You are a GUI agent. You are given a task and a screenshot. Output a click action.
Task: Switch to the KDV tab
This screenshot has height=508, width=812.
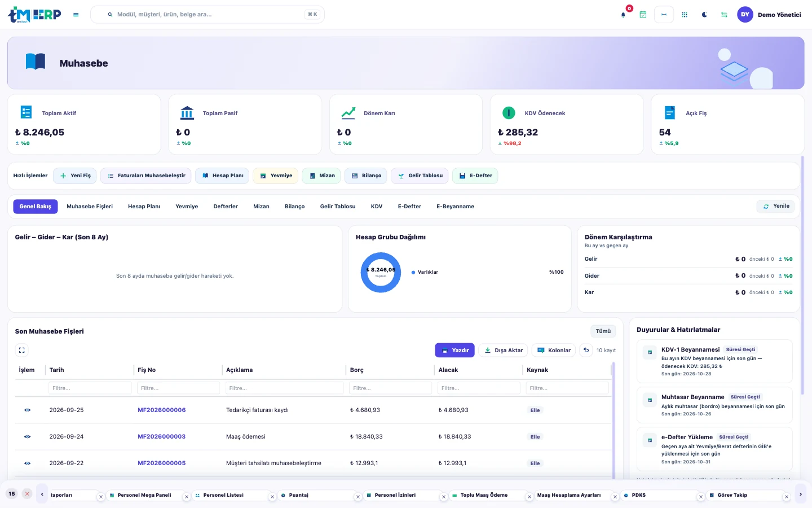377,207
